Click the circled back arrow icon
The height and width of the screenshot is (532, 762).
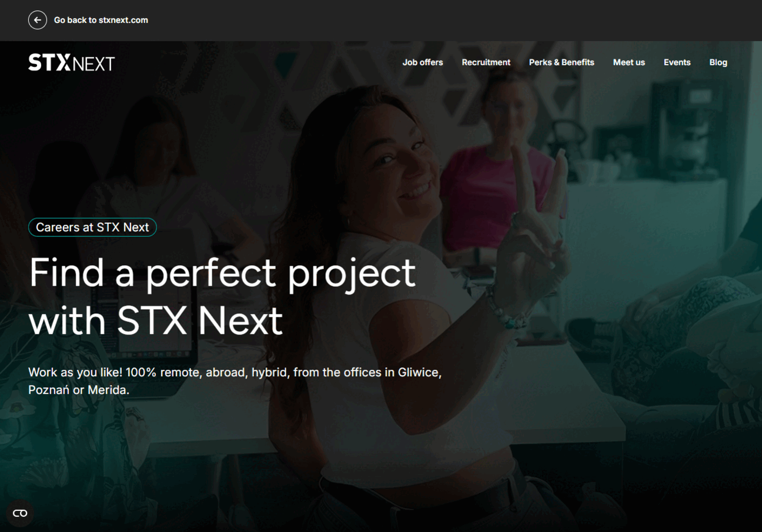click(x=37, y=20)
